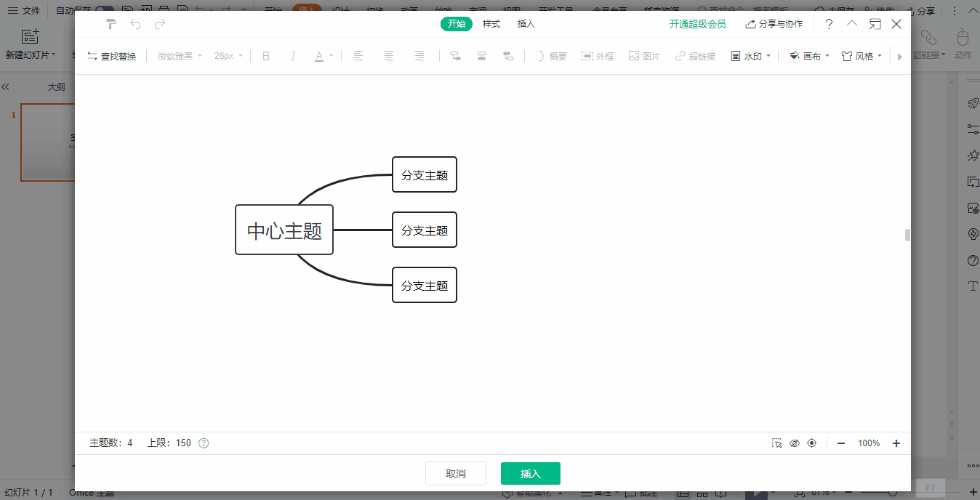Click the selection cursor icon in status bar

pyautogui.click(x=777, y=443)
